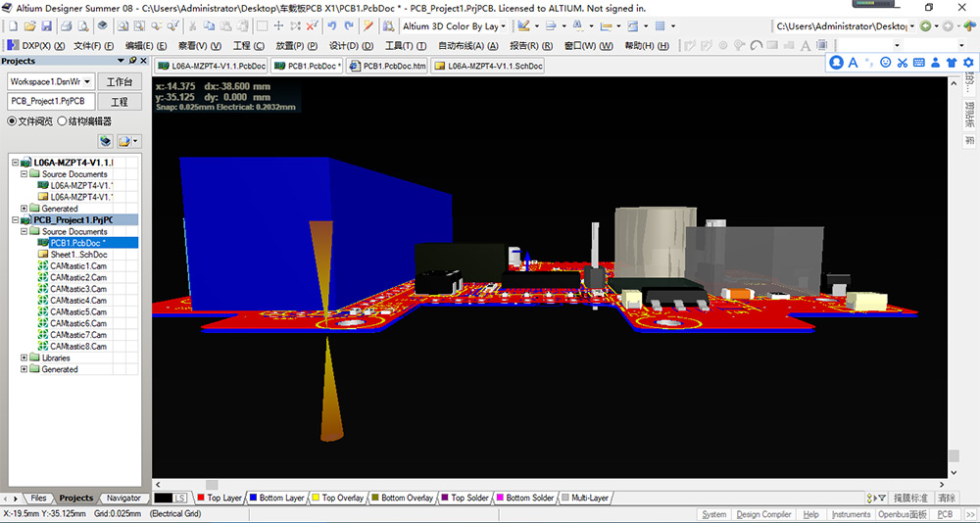Expand the Libraries folder in the tree
Image resolution: width=980 pixels, height=523 pixels.
coord(24,358)
